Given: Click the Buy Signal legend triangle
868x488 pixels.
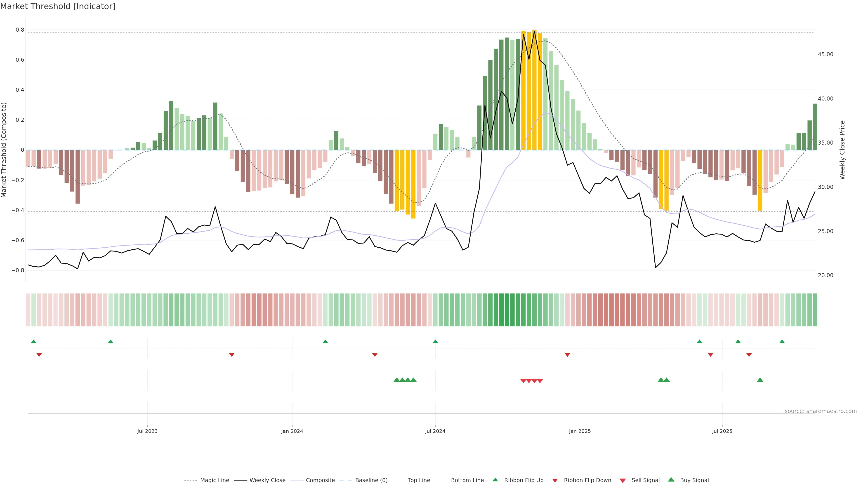Looking at the screenshot, I should pyautogui.click(x=671, y=480).
